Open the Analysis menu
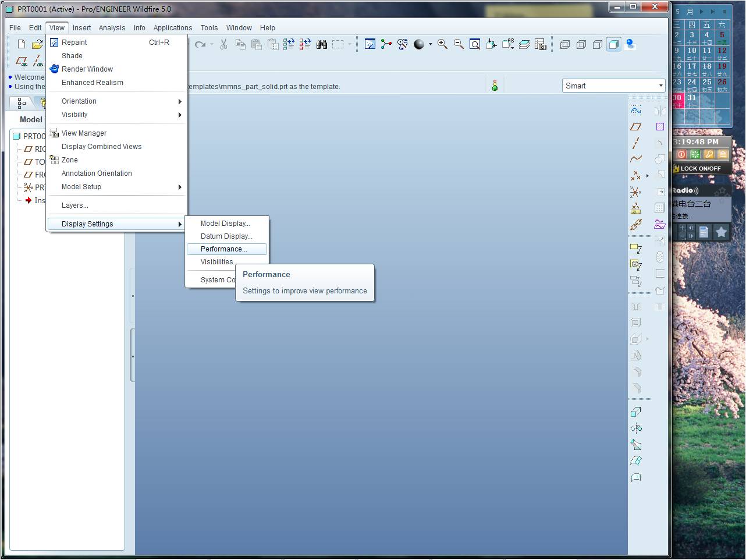Viewport: 746px width, 560px height. tap(112, 27)
